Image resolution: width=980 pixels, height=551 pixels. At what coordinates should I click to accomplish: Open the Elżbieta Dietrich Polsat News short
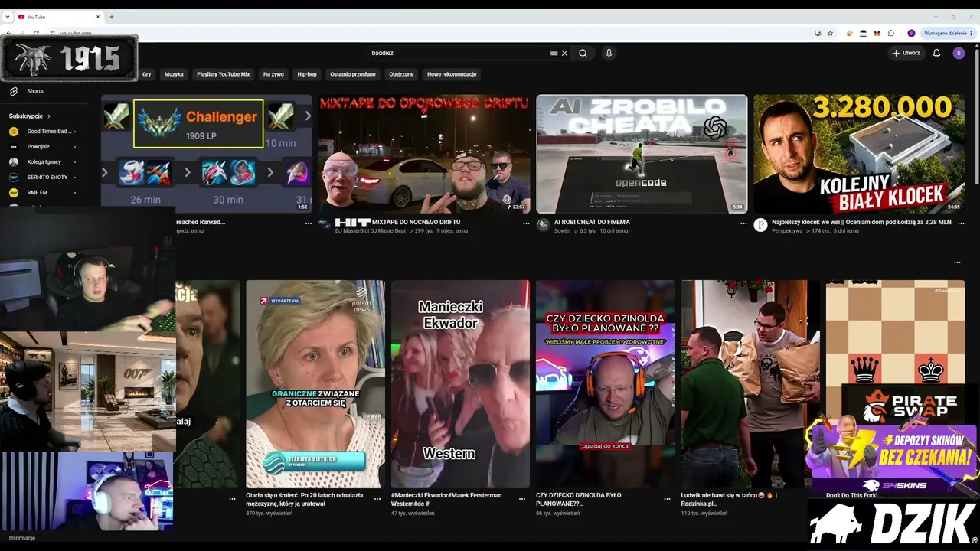[x=315, y=384]
